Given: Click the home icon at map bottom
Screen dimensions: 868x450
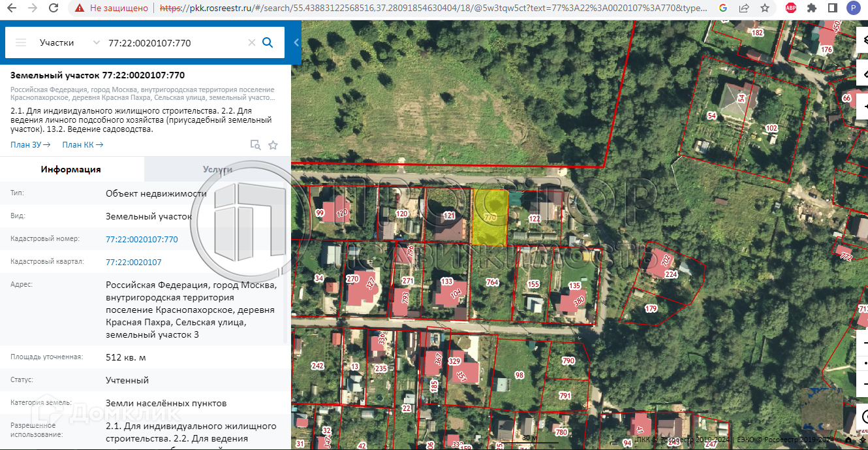Looking at the screenshot, I should tap(849, 439).
